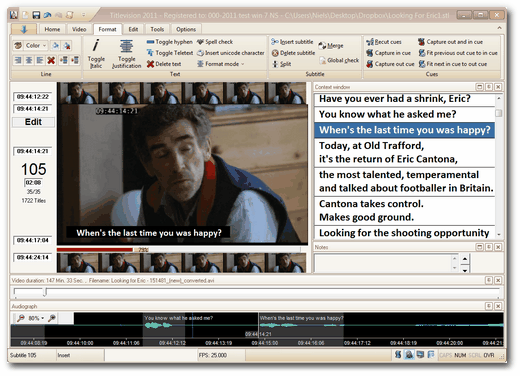The image size is (520, 376).
Task: Click Capture out cue
Action: pos(390,64)
